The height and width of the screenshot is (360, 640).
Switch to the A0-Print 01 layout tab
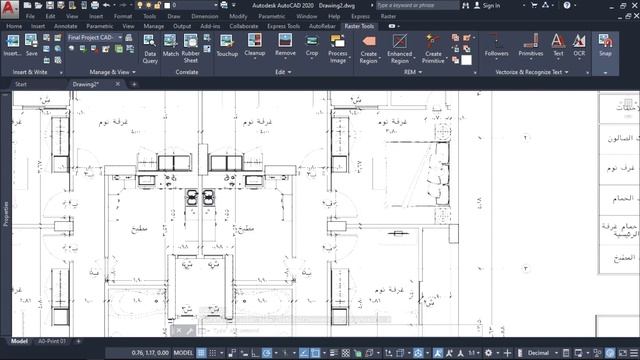pos(52,341)
